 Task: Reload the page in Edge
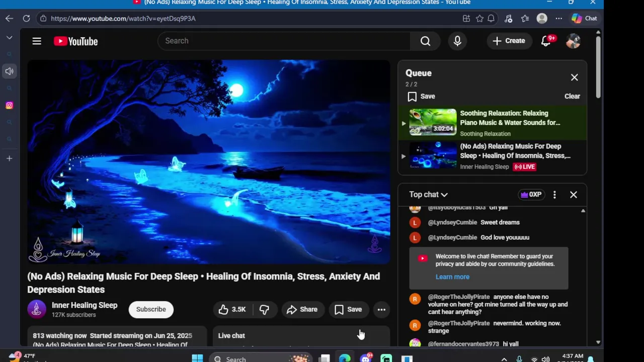[x=26, y=18]
